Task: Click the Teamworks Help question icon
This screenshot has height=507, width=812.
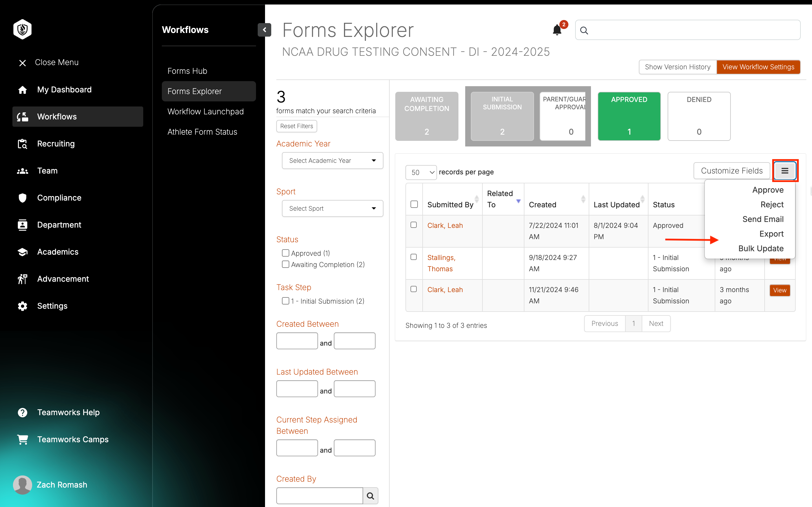Action: [22, 412]
